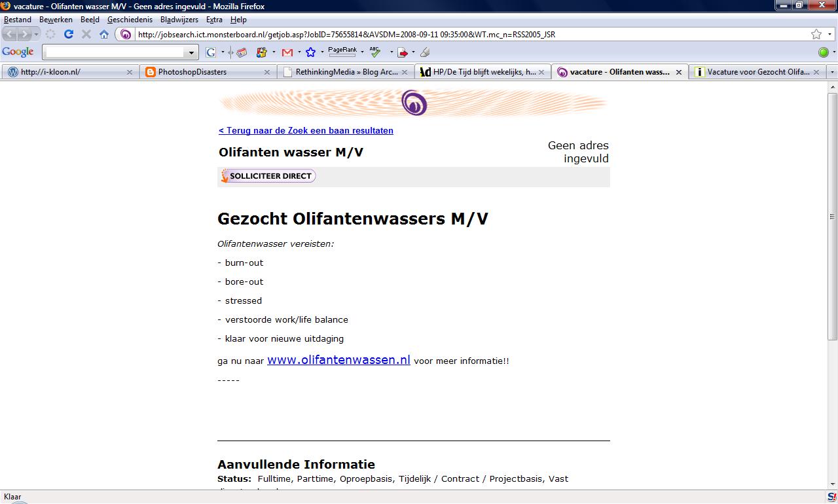Bookmark this page with the star icon

[x=816, y=34]
